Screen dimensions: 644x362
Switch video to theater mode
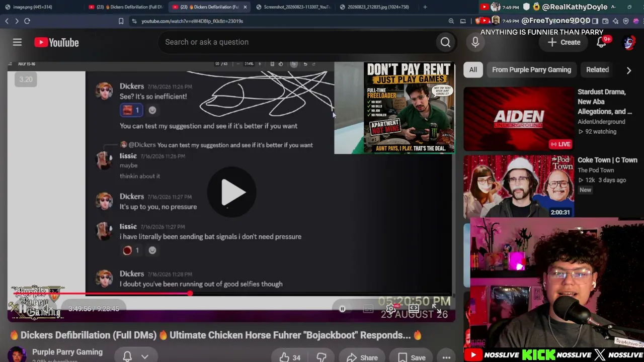[x=414, y=309]
